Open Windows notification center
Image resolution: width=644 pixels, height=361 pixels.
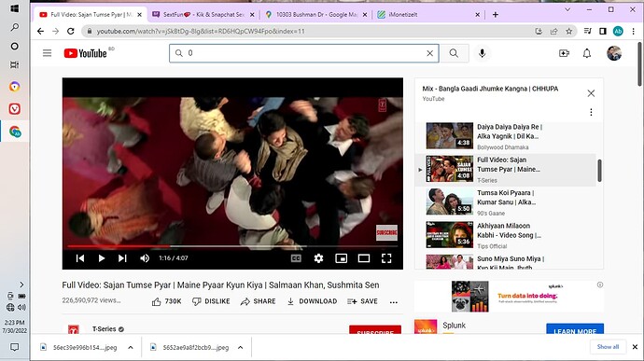tap(14, 347)
